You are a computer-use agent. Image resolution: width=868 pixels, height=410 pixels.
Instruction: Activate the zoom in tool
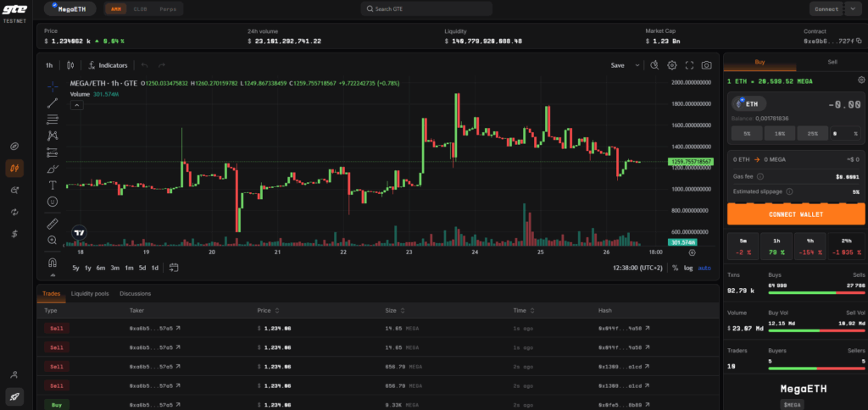tap(53, 240)
